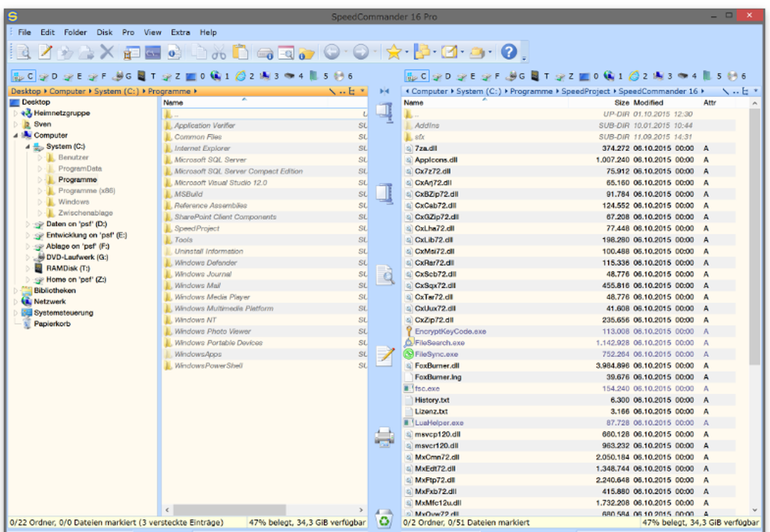Click the magnifier view icon in middle strip
This screenshot has width=770, height=532.
(x=385, y=276)
